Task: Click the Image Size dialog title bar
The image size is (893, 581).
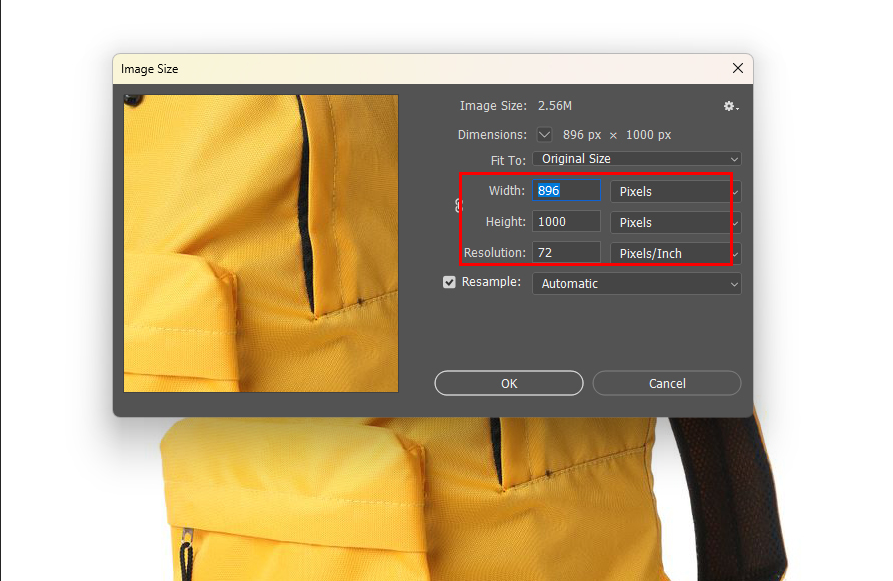Action: coord(400,69)
